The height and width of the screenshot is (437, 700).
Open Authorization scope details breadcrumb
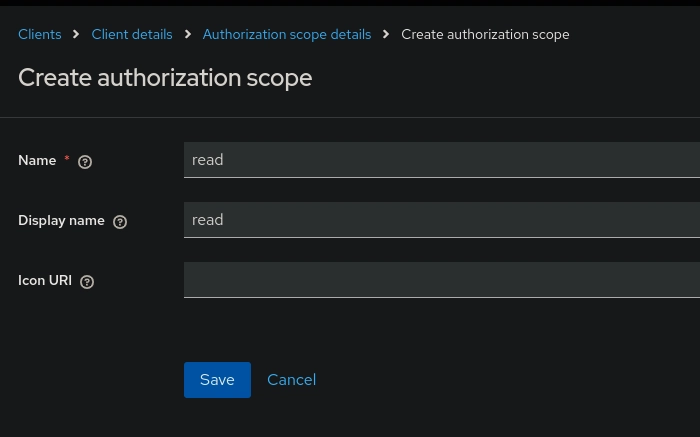[287, 34]
